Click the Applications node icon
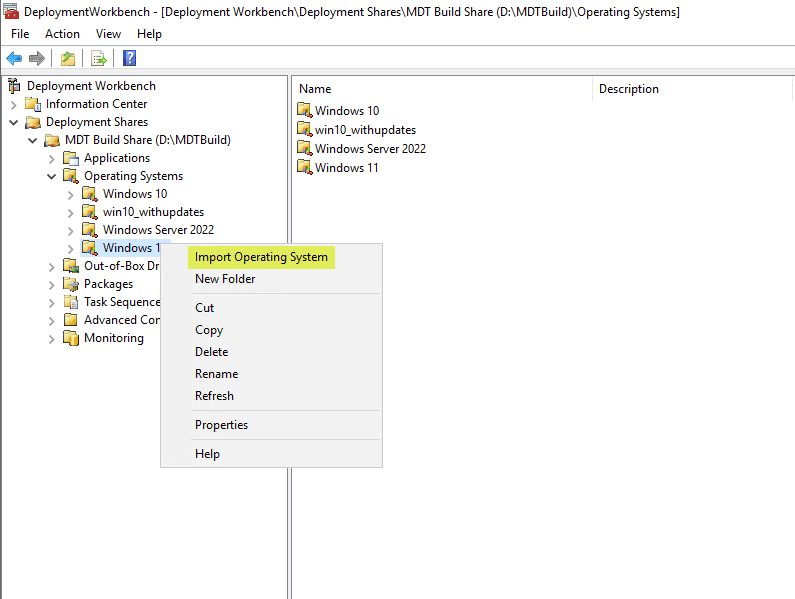Viewport: 795px width, 599px height. pos(71,158)
